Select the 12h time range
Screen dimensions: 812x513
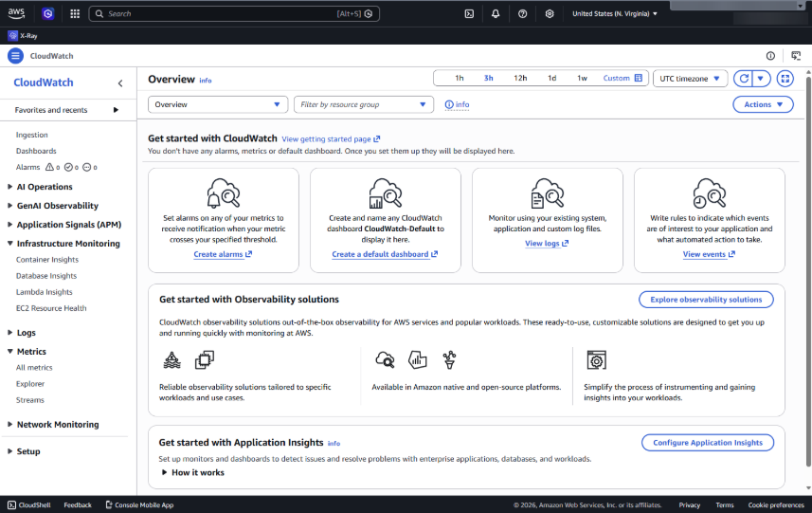pyautogui.click(x=520, y=79)
